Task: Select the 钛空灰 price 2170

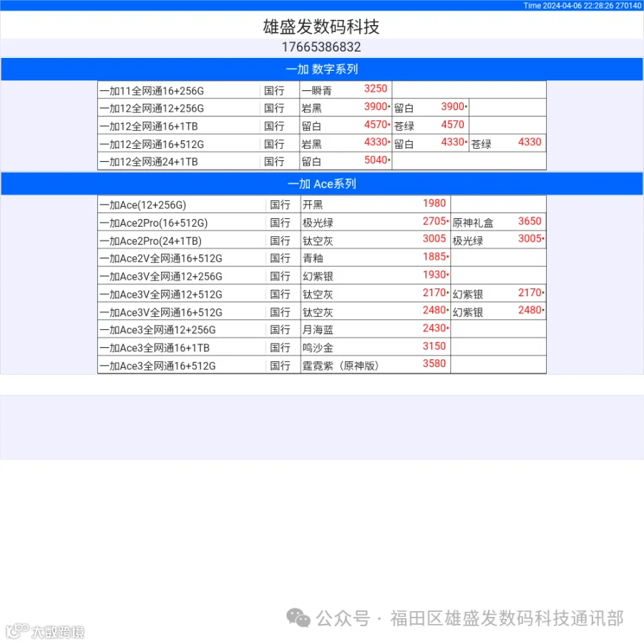Action: point(434,293)
